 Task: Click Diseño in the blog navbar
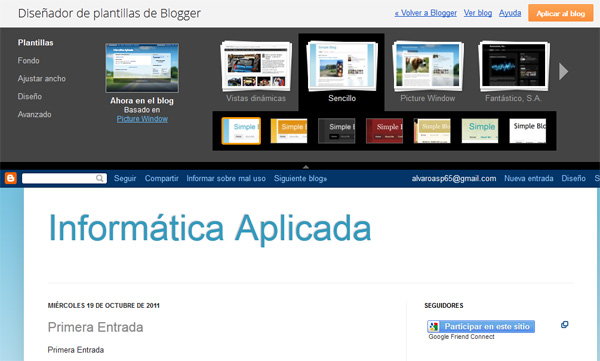click(x=574, y=178)
